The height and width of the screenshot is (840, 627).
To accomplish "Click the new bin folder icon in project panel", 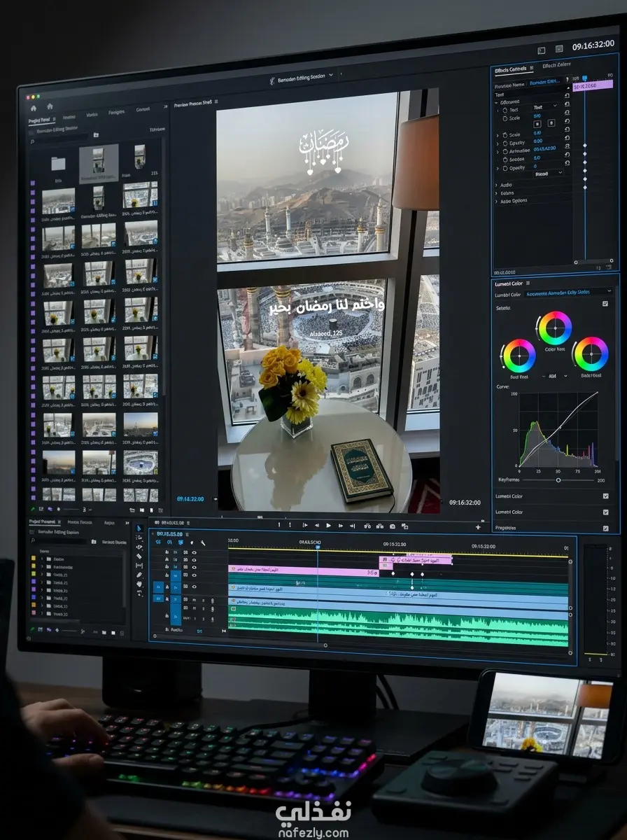I will point(96,134).
